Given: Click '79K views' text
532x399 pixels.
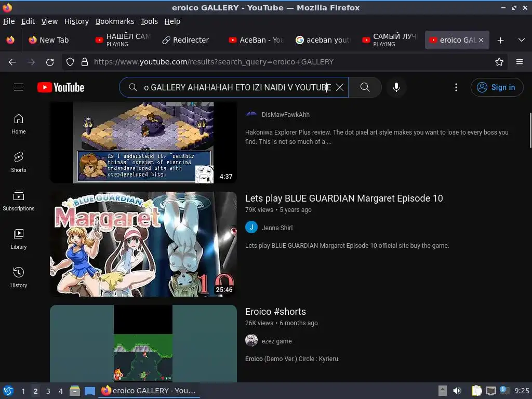Looking at the screenshot, I should [x=259, y=210].
